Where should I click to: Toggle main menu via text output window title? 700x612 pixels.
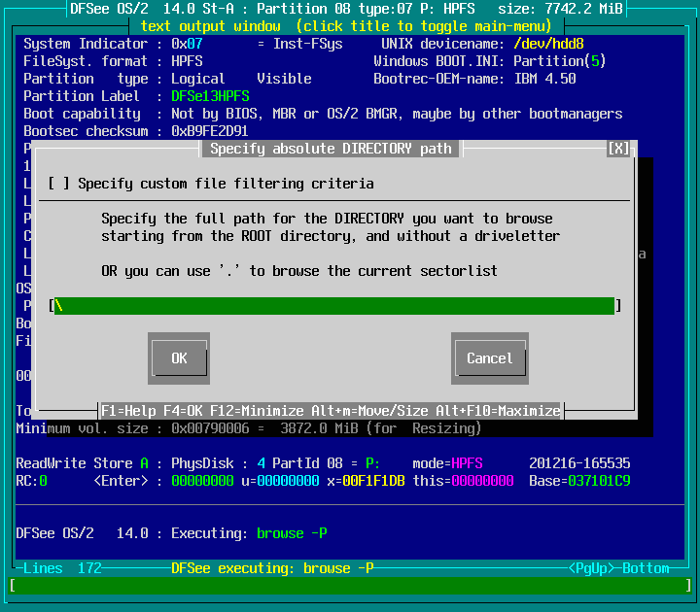coord(350,25)
